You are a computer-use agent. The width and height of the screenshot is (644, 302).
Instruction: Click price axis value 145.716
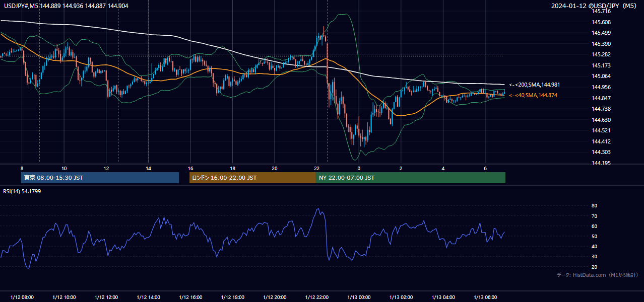tap(602, 11)
